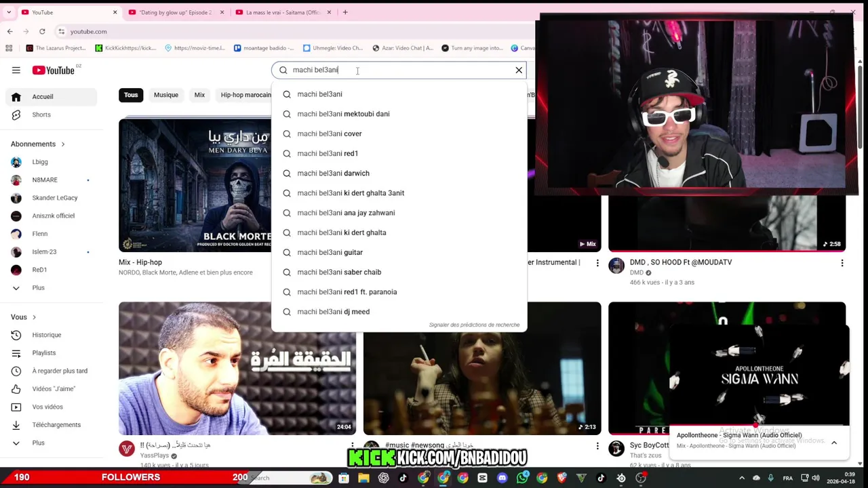This screenshot has height=488, width=868.
Task: Open a new browser tab with plus
Action: (x=345, y=12)
